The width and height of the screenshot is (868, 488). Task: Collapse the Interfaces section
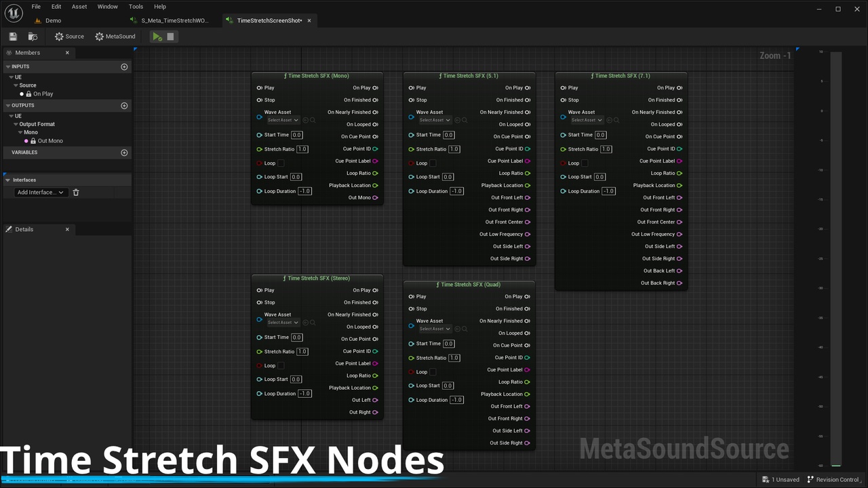pyautogui.click(x=7, y=180)
